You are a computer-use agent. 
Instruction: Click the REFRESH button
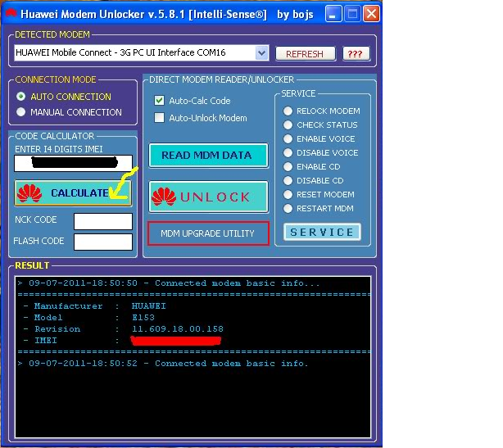306,53
